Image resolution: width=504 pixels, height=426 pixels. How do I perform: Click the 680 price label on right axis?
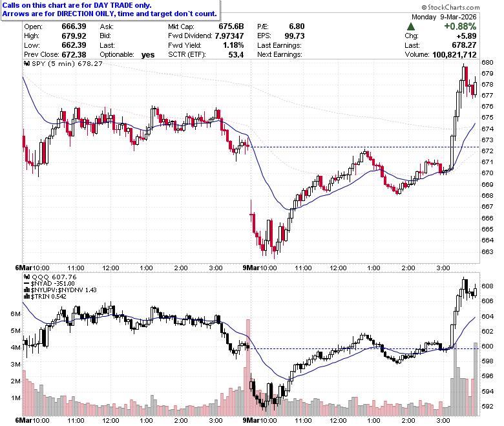coord(487,62)
